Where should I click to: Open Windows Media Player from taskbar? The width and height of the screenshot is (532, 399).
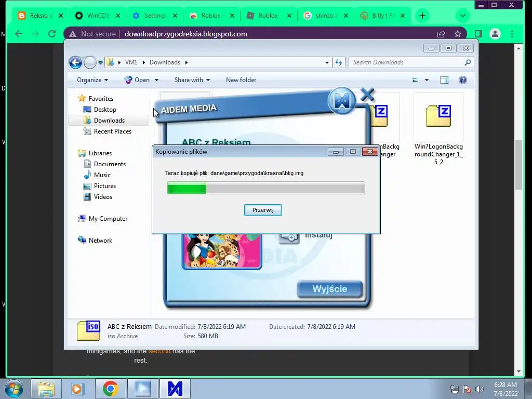click(78, 389)
